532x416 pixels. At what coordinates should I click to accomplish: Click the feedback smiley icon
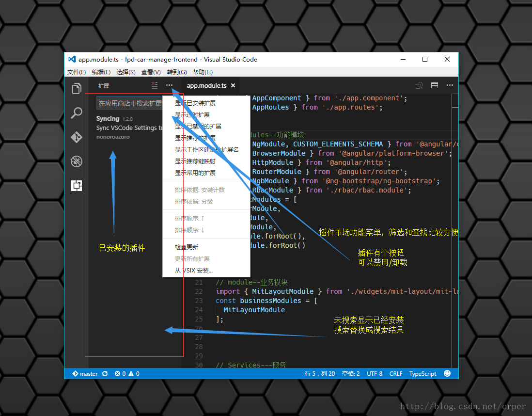[447, 373]
